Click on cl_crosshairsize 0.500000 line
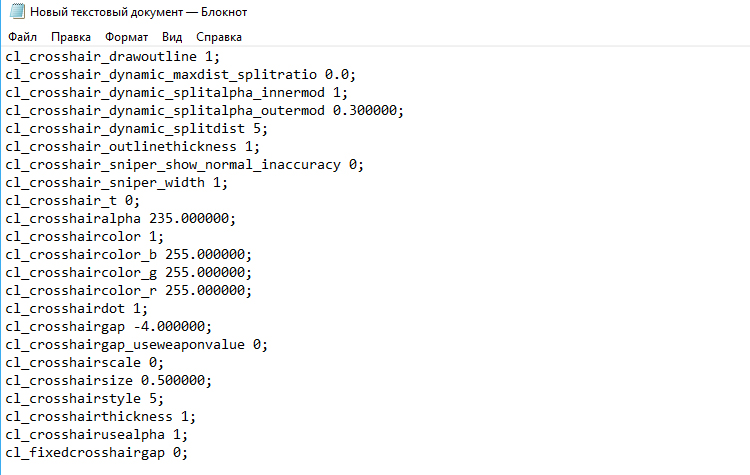 (109, 380)
